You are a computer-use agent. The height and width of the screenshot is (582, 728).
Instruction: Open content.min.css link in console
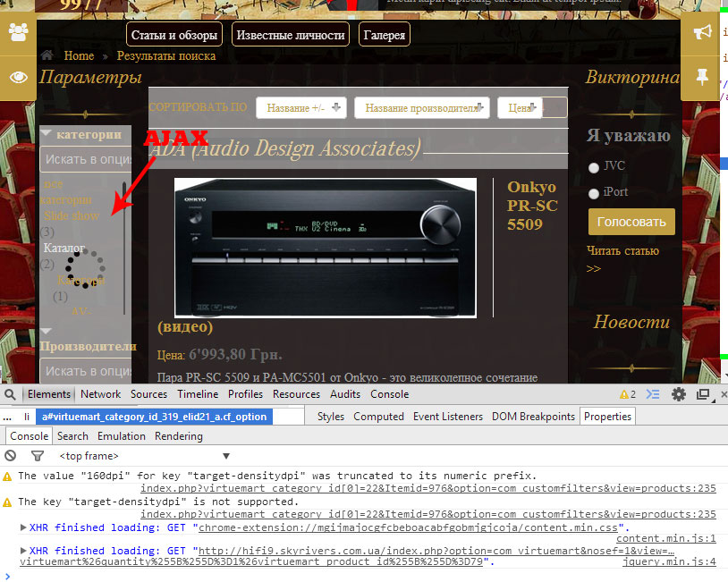pos(408,527)
